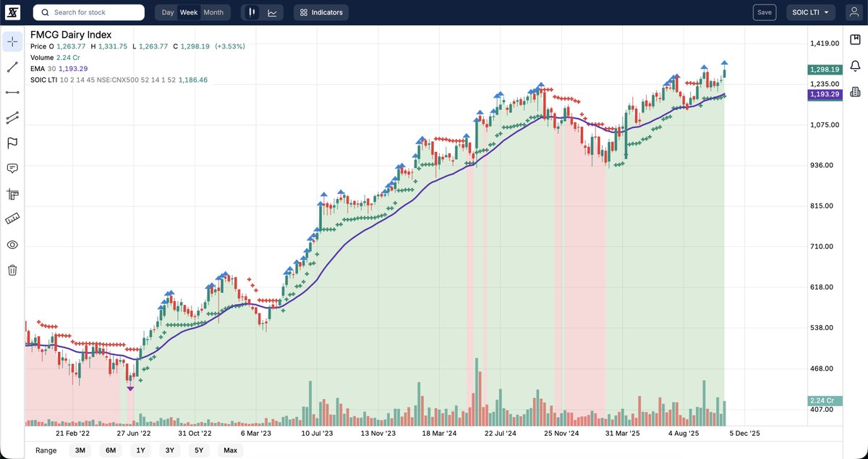
Task: Select the price range position tool
Action: tap(12, 193)
